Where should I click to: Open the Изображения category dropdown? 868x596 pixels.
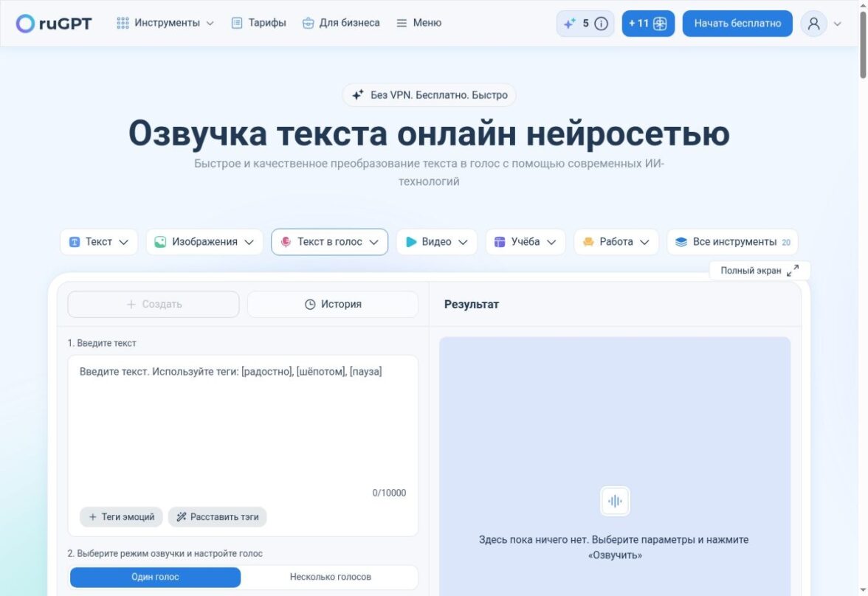click(x=204, y=242)
